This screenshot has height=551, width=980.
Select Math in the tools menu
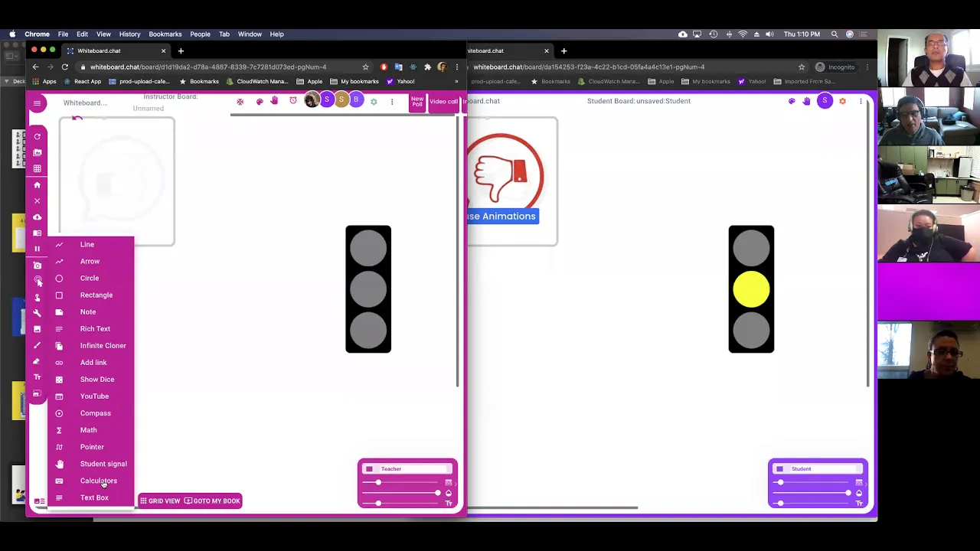(90, 430)
